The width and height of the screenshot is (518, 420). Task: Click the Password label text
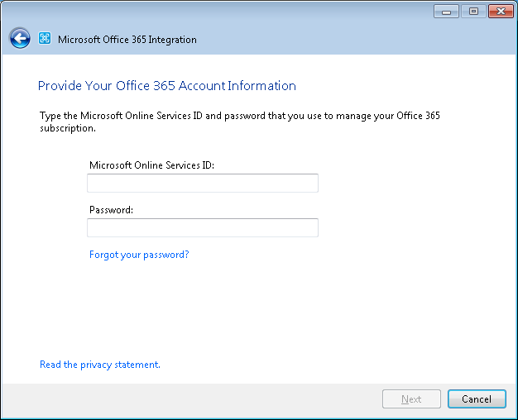(x=111, y=210)
